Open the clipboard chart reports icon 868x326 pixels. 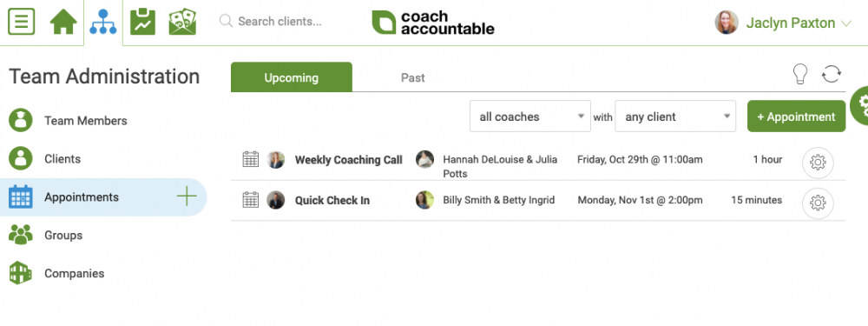(143, 23)
